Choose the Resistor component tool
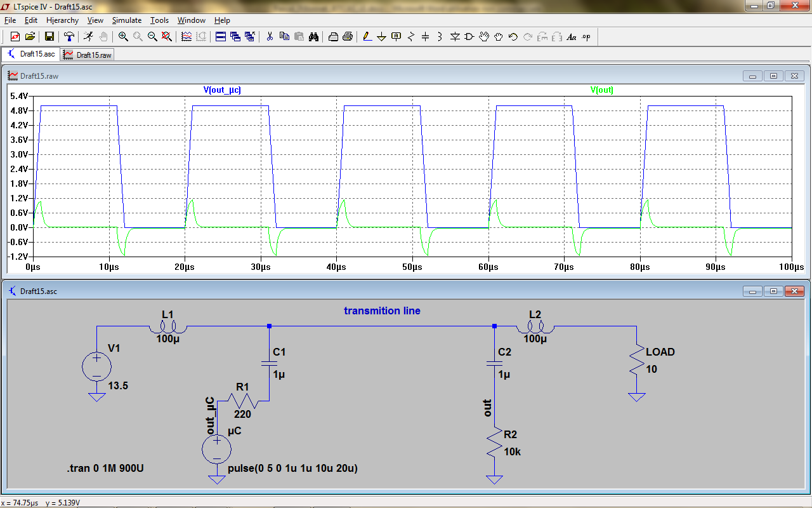 411,37
